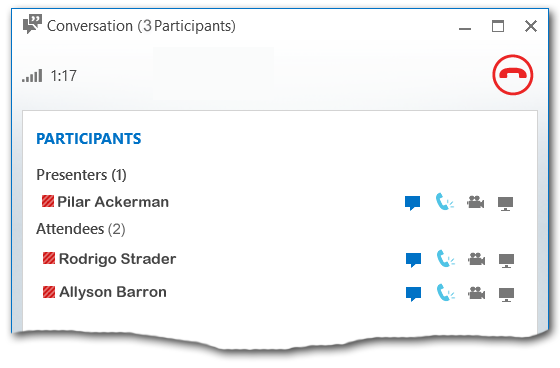Screen dimensions: 560x368
Task: Click Rodrigo Strader's instant message icon
Action: coord(414,260)
